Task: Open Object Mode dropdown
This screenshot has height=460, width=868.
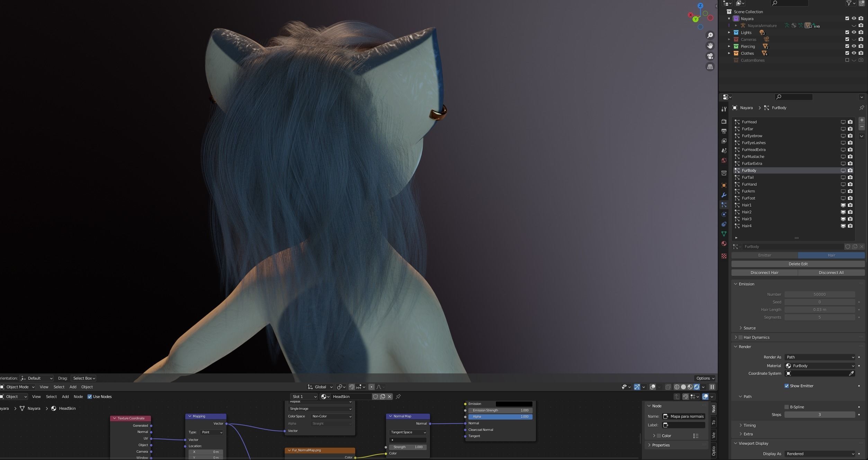Action: tap(17, 387)
